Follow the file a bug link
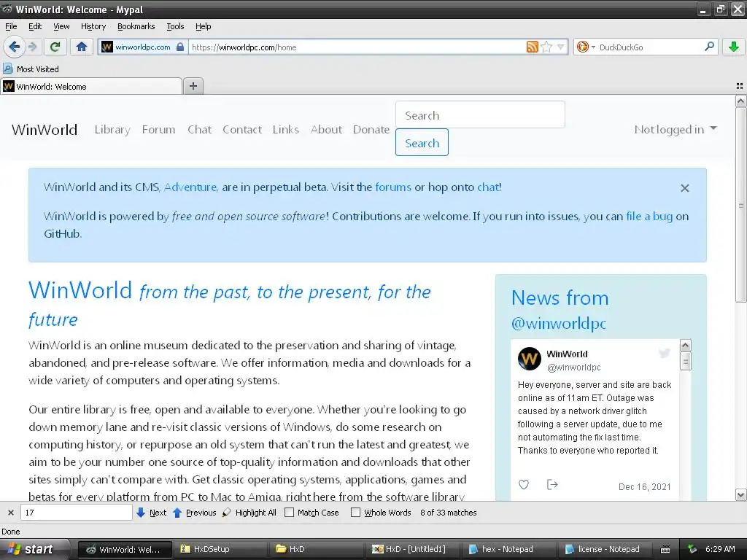This screenshot has width=747, height=560. 649,216
